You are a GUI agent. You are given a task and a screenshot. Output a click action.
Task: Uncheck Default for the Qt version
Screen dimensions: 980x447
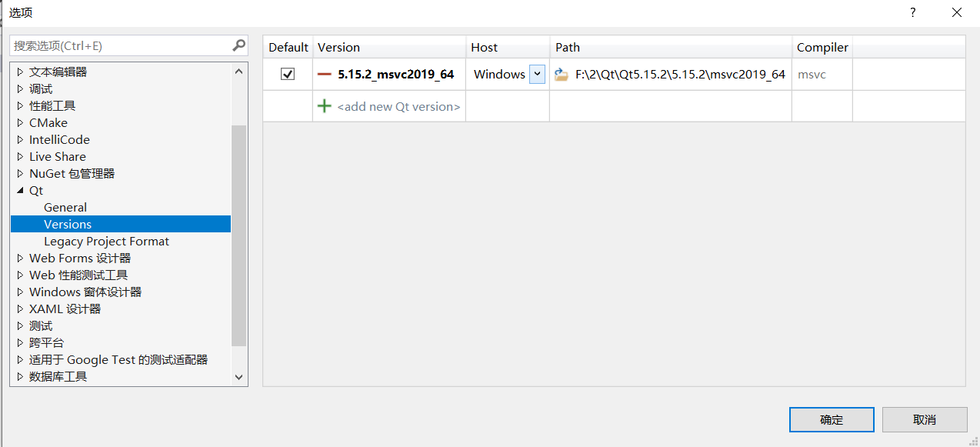click(x=288, y=73)
